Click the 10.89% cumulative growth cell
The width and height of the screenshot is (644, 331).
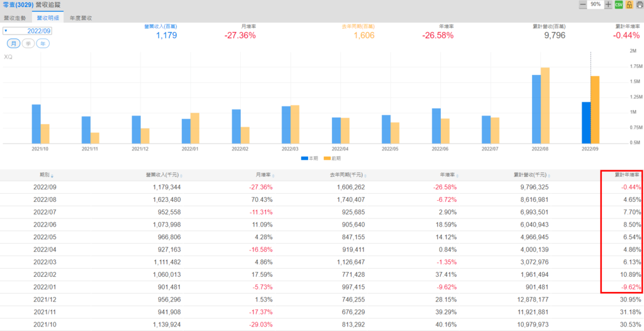click(x=631, y=274)
